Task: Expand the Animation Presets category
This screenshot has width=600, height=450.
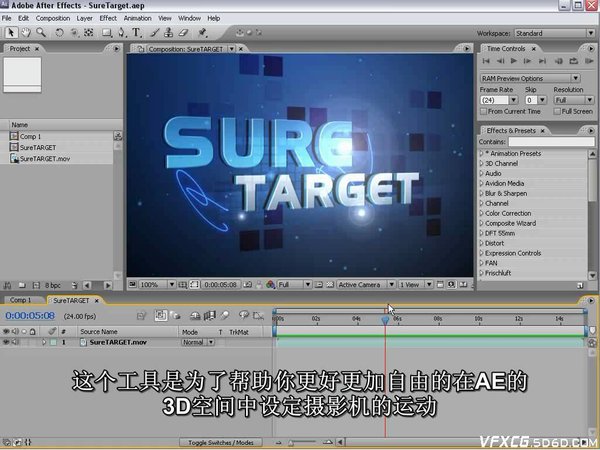Action: (482, 153)
